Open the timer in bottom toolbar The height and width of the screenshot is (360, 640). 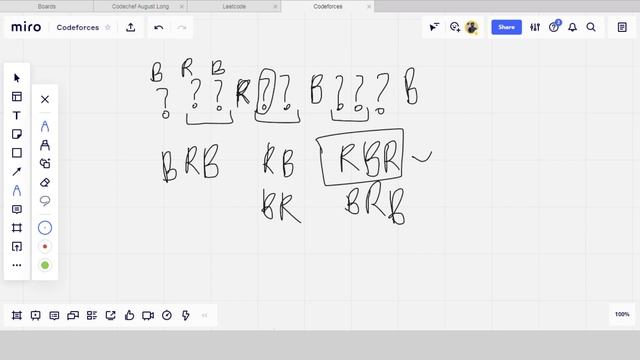[x=167, y=316]
